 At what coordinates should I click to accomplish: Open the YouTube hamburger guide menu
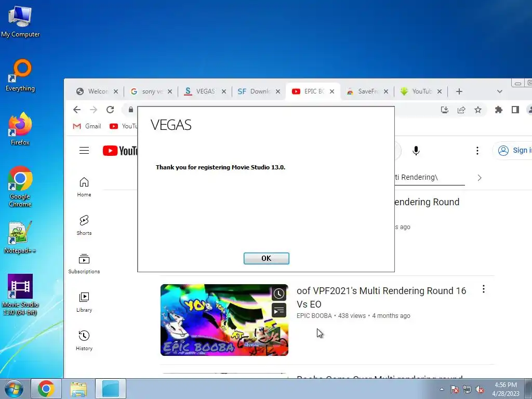click(84, 150)
